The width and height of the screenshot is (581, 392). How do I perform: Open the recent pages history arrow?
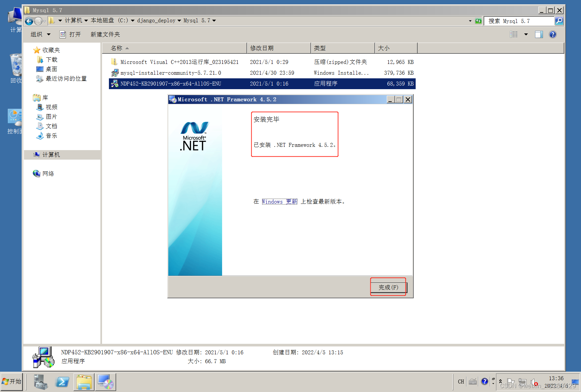[45, 21]
